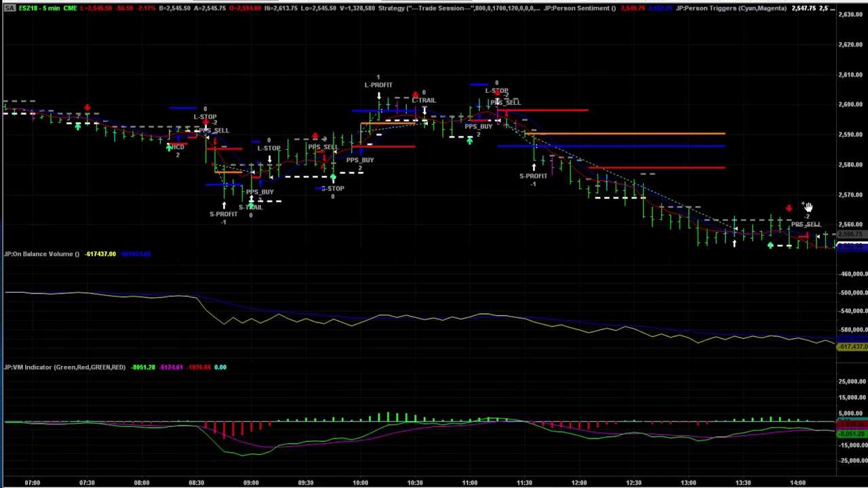Click the 09:00 time axis label
The image size is (868, 488).
pyautogui.click(x=250, y=483)
